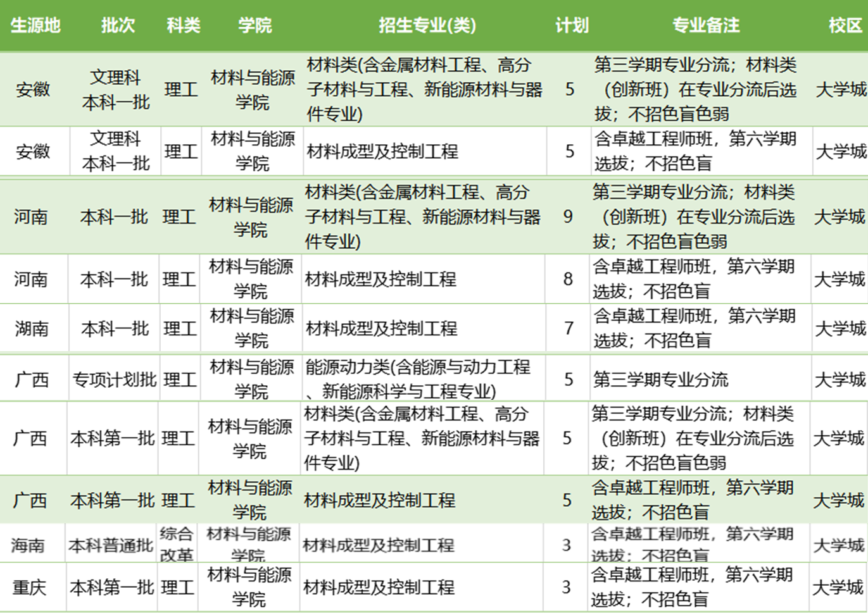
Task: Click the 专业备注 column header
Action: pos(705,25)
